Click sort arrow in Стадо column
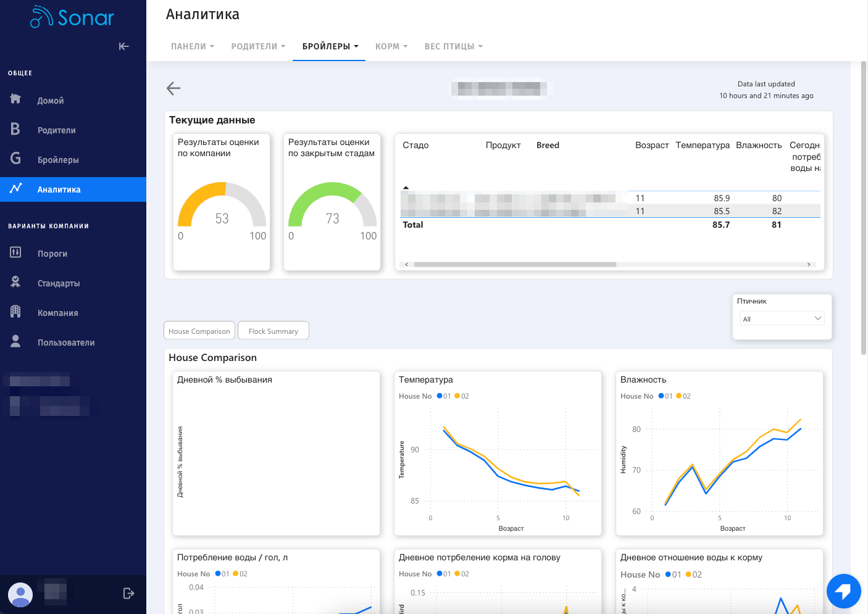 coord(406,187)
